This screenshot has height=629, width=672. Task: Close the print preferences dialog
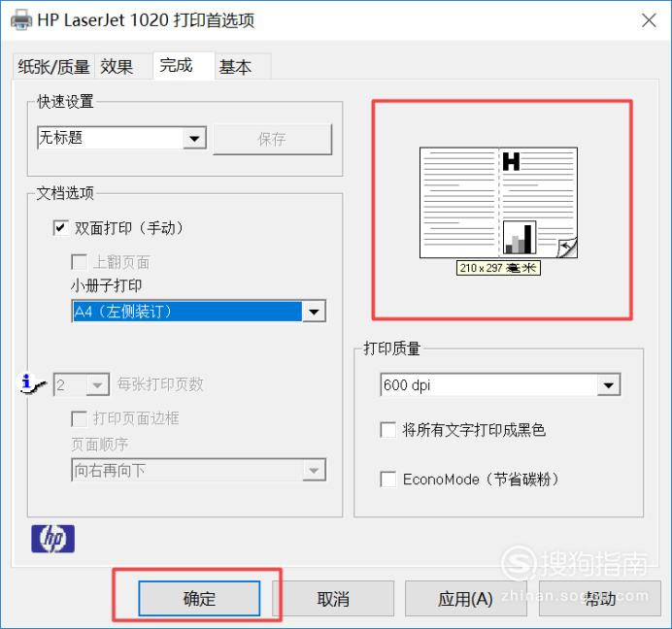click(649, 20)
